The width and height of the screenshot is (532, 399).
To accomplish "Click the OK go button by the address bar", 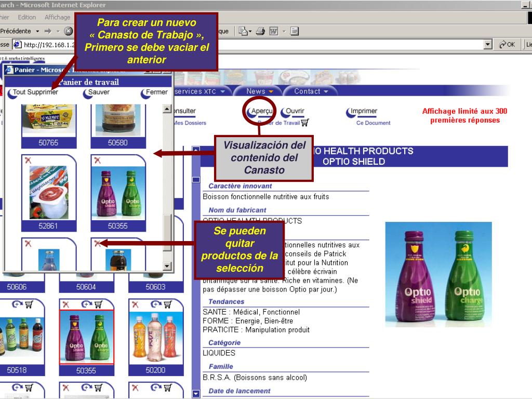I will coord(507,45).
